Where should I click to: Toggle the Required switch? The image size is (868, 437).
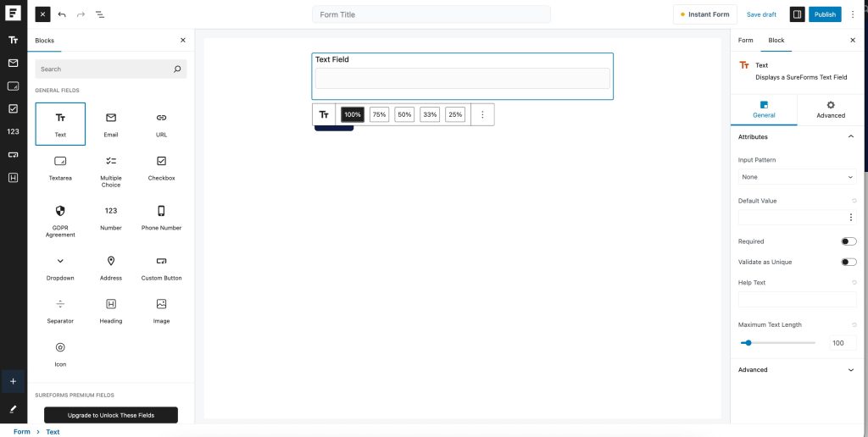click(849, 241)
